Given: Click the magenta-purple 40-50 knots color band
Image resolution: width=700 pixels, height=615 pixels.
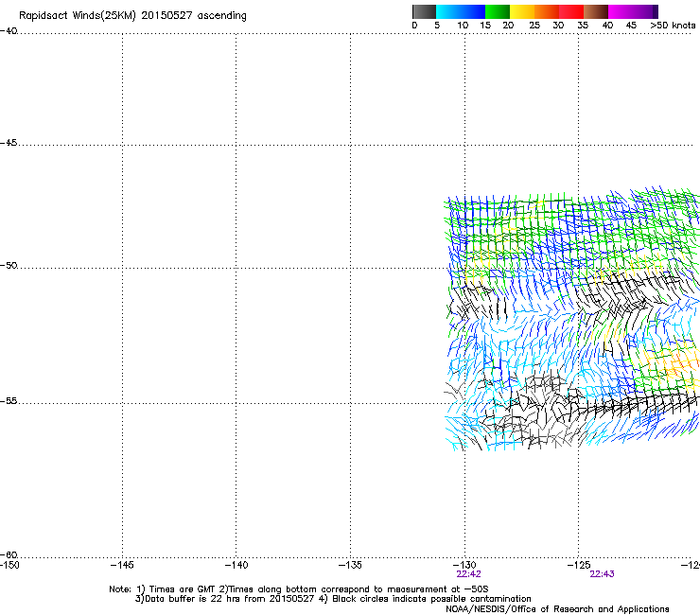Looking at the screenshot, I should [x=633, y=11].
